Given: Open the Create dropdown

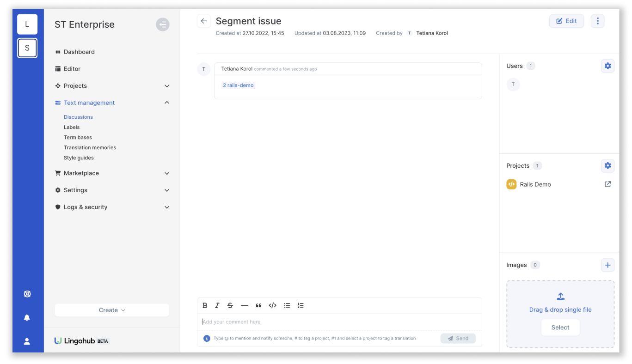Looking at the screenshot, I should click(x=112, y=310).
